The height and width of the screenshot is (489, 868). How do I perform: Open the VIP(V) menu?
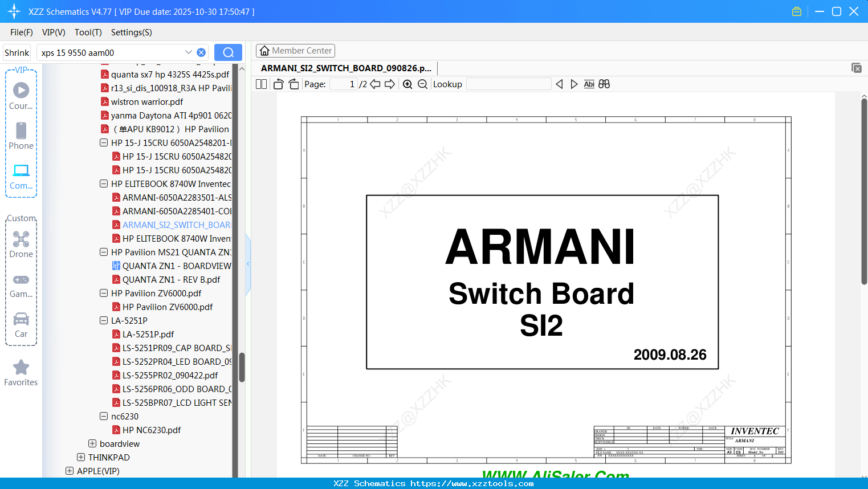[54, 32]
